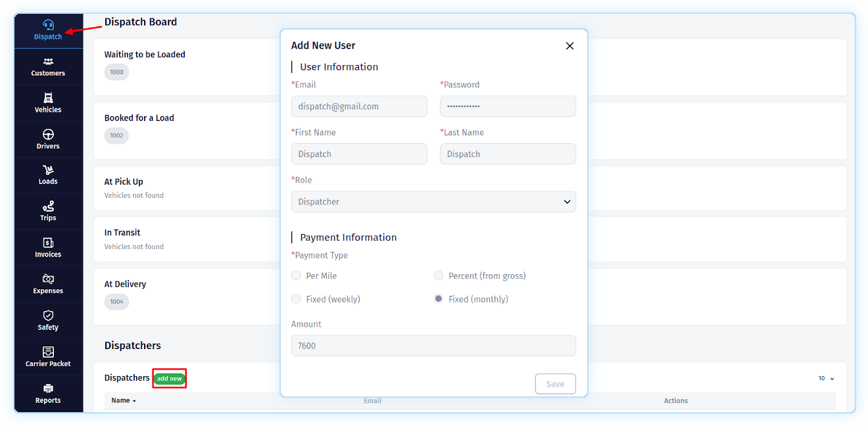This screenshot has width=868, height=426.
Task: Go to Vehicles truck icon
Action: click(x=48, y=98)
